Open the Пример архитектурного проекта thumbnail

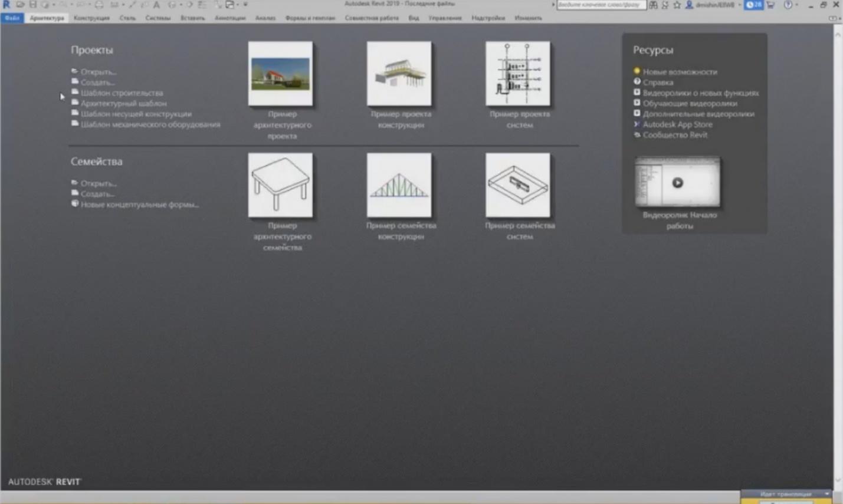(x=281, y=74)
